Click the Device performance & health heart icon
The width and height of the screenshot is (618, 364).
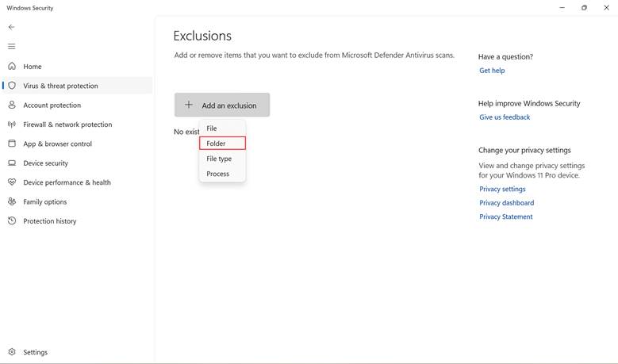coord(12,182)
